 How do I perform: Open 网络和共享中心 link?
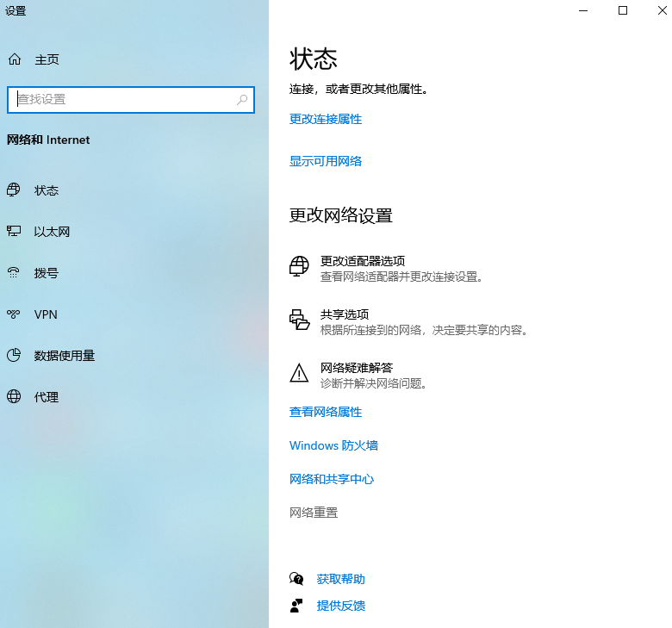pyautogui.click(x=332, y=480)
